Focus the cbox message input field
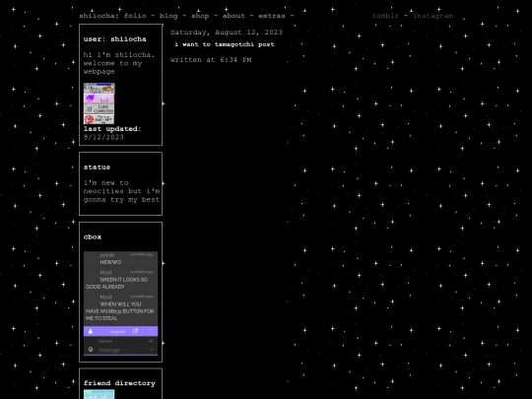 tap(122, 350)
